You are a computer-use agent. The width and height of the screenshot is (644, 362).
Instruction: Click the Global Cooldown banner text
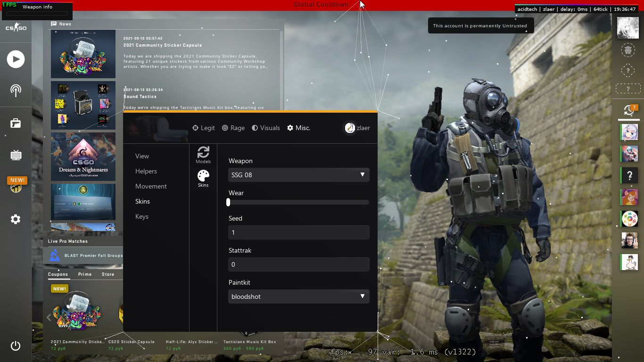[x=321, y=5]
